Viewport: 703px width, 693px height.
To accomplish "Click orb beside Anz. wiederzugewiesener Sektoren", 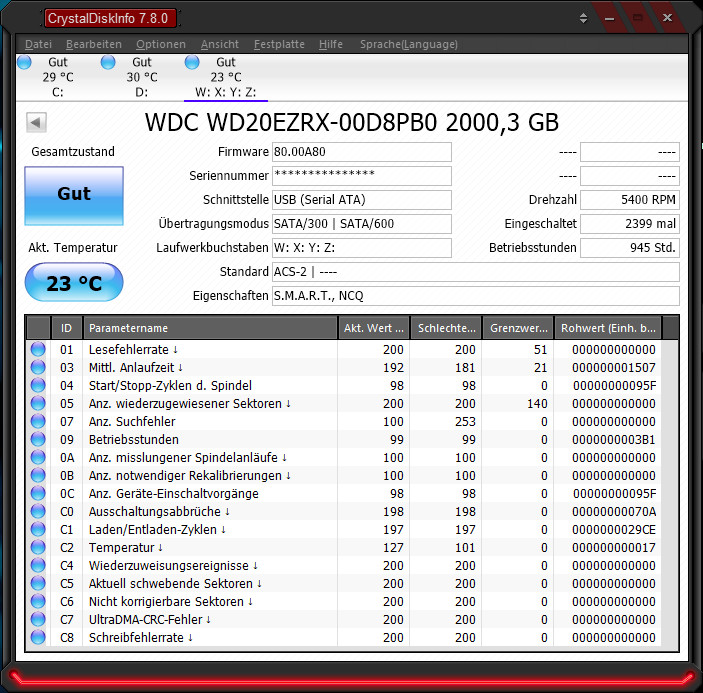I will tap(38, 403).
